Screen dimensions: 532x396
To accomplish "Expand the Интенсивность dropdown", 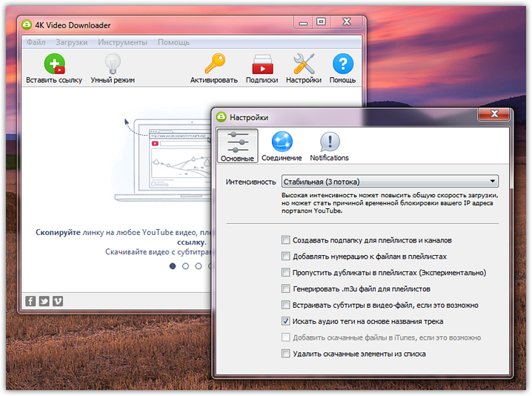I will (x=390, y=182).
